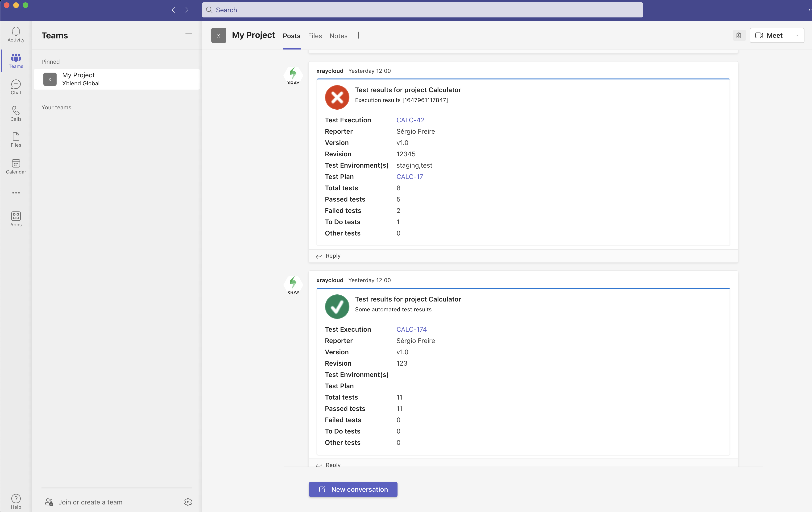Open the CALC-42 test execution link
This screenshot has width=812, height=512.
tap(410, 120)
